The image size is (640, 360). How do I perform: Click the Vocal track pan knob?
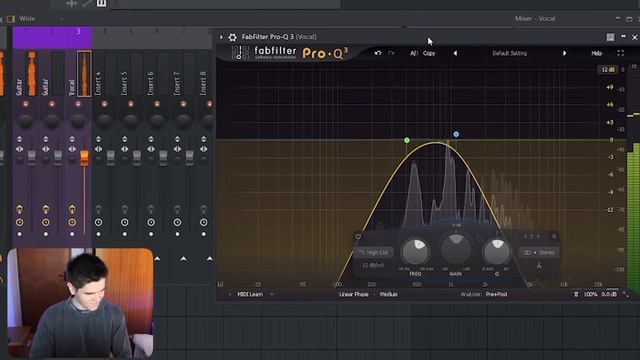78,121
